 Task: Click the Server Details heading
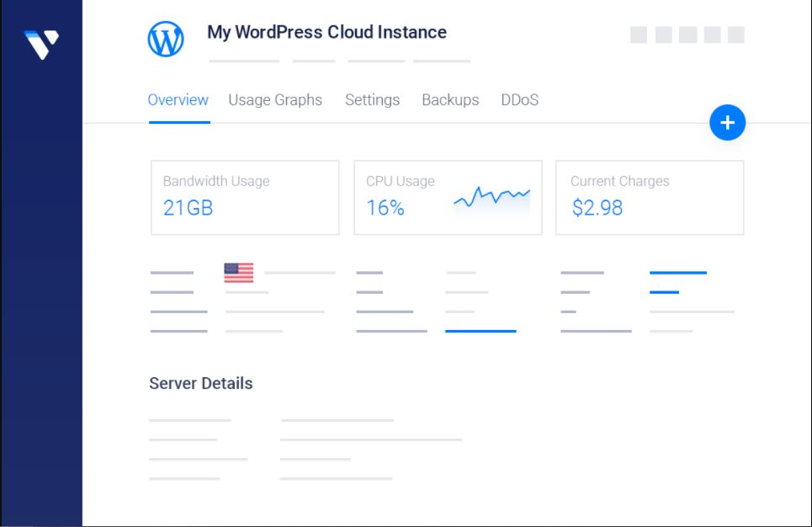(x=199, y=382)
